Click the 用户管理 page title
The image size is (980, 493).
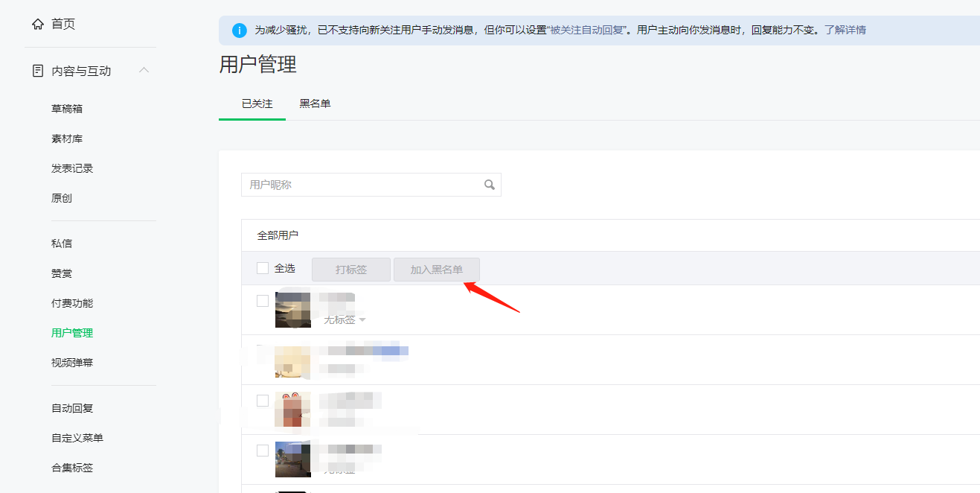click(x=258, y=65)
